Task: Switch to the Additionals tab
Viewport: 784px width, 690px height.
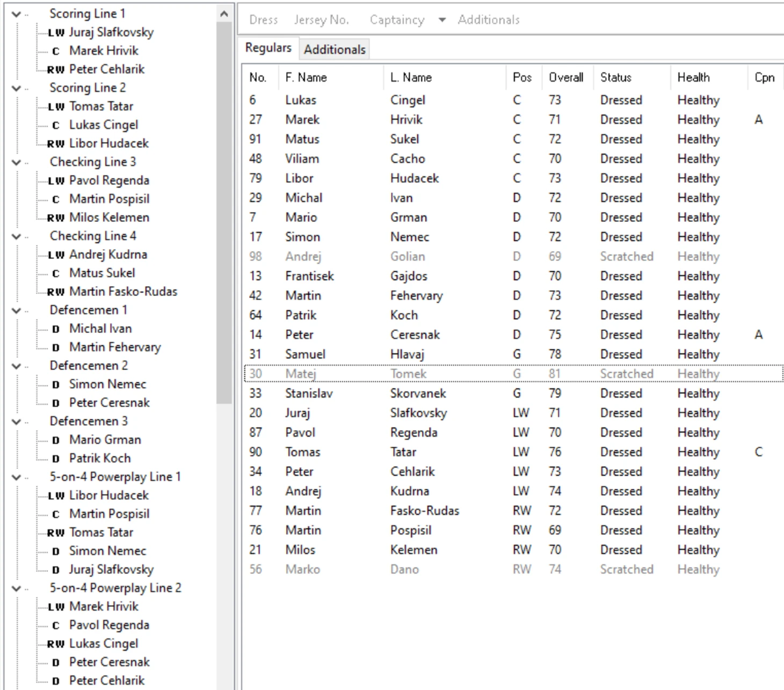Action: [x=334, y=49]
